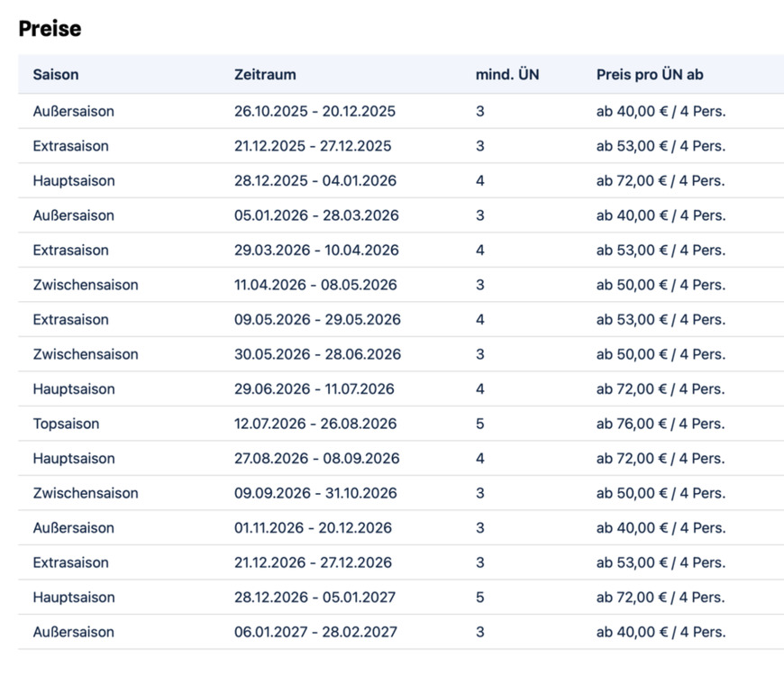This screenshot has height=676, width=784.
Task: Select period 11.04.2026 - 08.05.2026
Action: coord(315,285)
